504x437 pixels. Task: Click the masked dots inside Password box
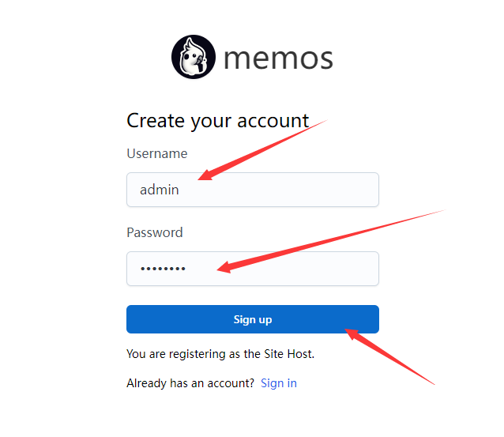(163, 269)
